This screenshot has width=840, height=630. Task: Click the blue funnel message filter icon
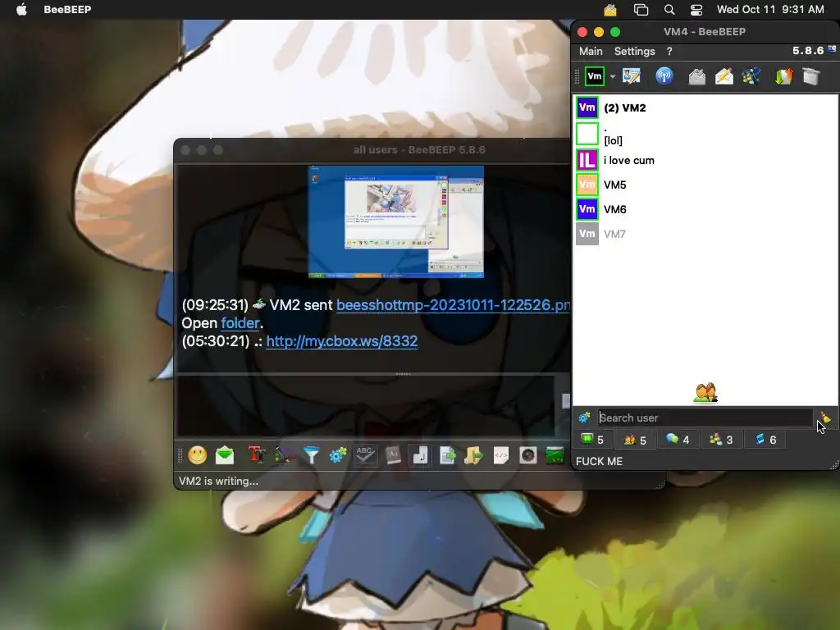click(x=311, y=455)
